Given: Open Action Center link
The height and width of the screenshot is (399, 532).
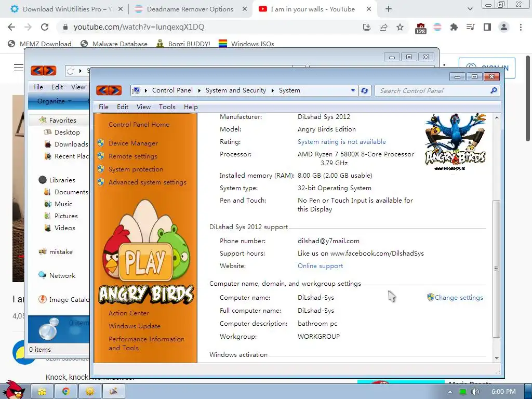Looking at the screenshot, I should 129,313.
